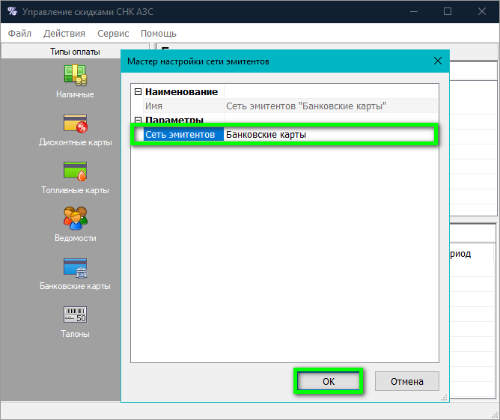500x420 pixels.
Task: Open the Талоны barcode icon
Action: (x=75, y=314)
